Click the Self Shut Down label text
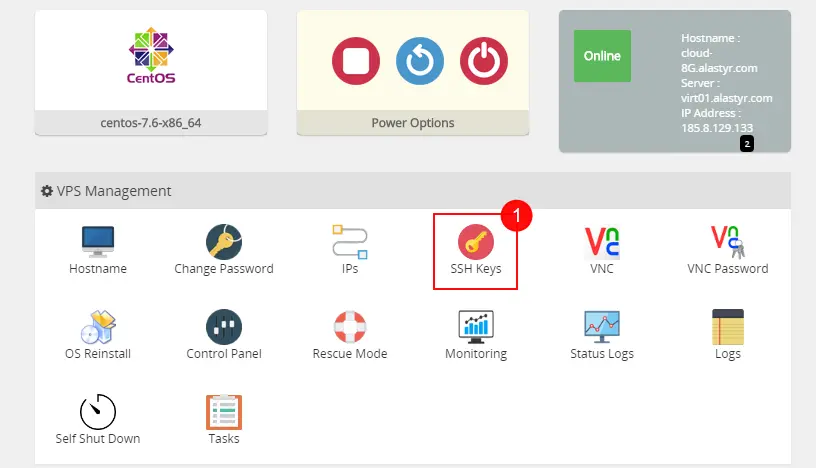Image resolution: width=816 pixels, height=468 pixels. click(98, 438)
